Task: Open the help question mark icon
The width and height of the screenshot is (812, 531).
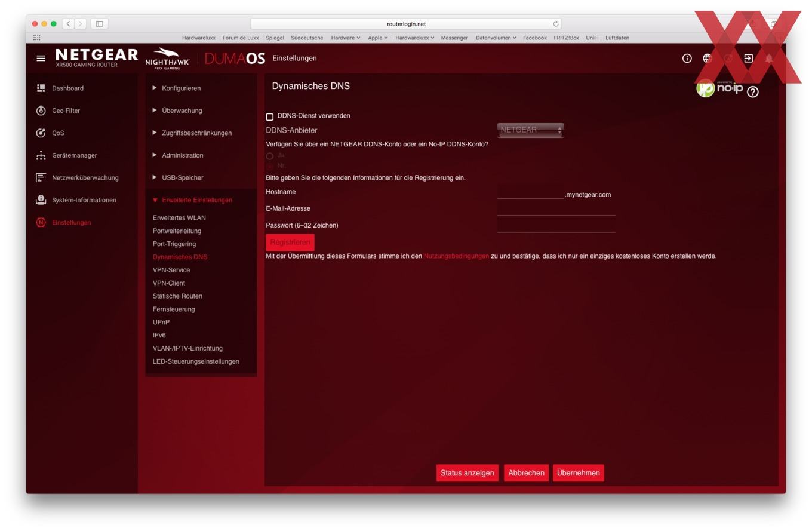Action: point(753,92)
